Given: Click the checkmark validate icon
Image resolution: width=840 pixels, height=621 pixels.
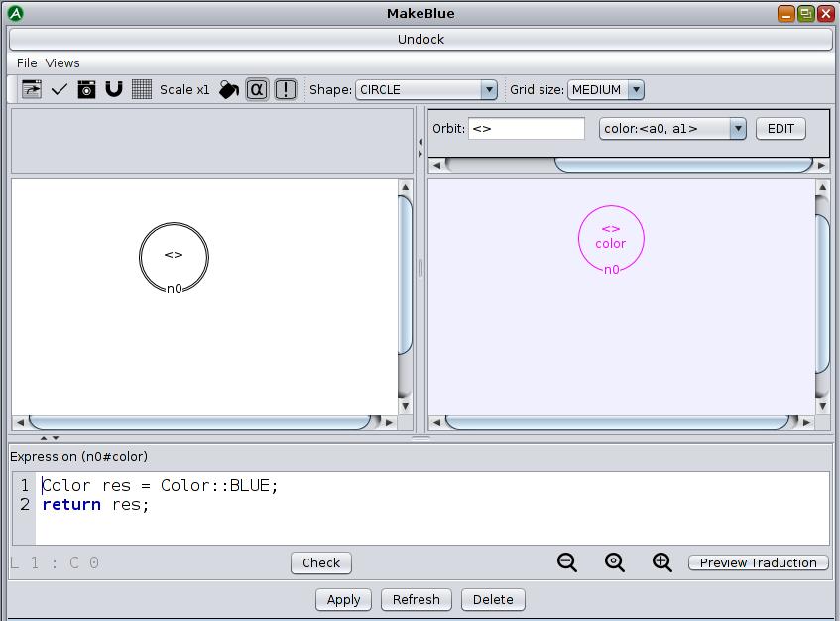Looking at the screenshot, I should click(59, 89).
